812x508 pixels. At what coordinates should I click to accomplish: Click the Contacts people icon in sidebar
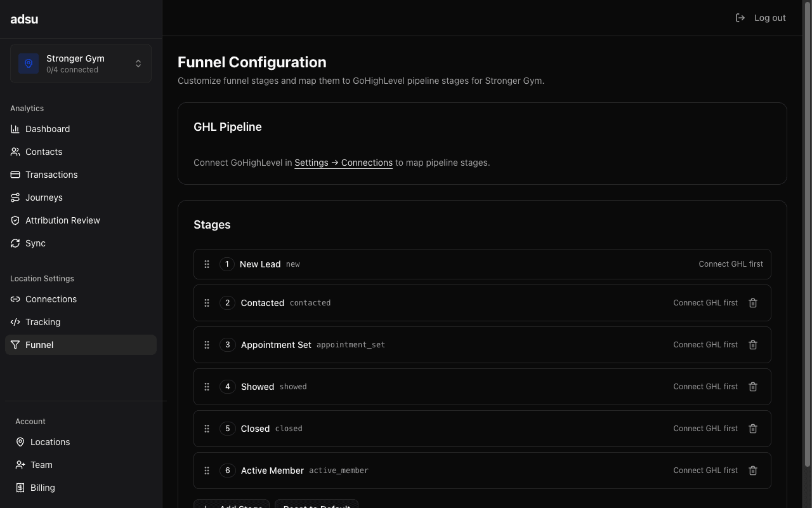click(15, 152)
